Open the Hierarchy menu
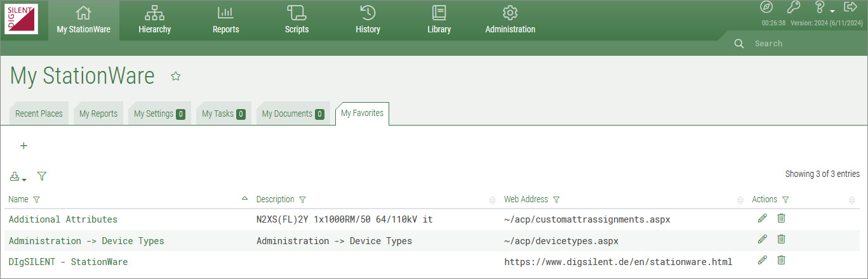Screen dimensions: 868x279 [x=154, y=20]
